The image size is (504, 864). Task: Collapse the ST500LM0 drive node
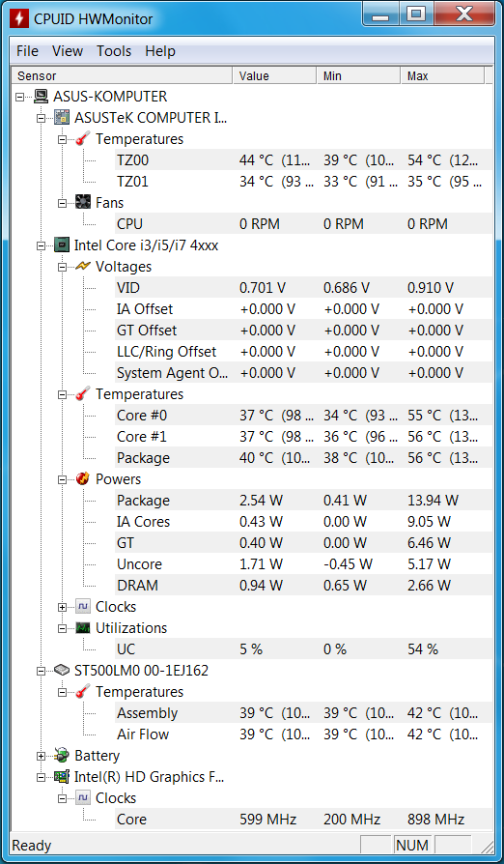click(x=41, y=671)
